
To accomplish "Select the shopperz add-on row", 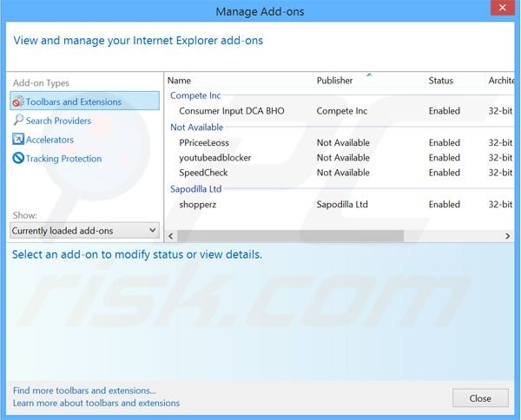I will pos(198,205).
